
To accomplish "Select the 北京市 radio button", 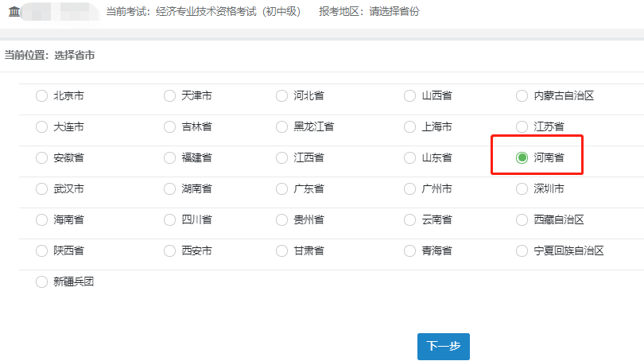I will click(x=42, y=96).
